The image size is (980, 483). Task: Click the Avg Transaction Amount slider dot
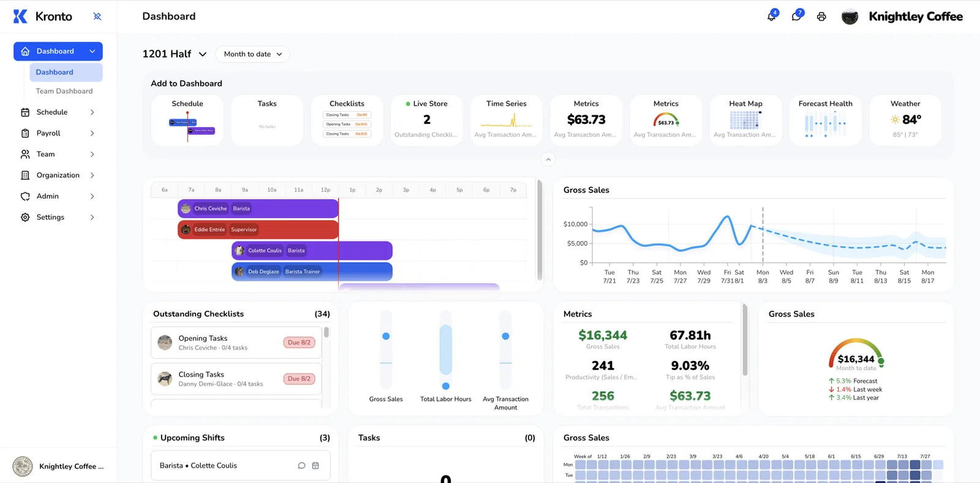505,336
